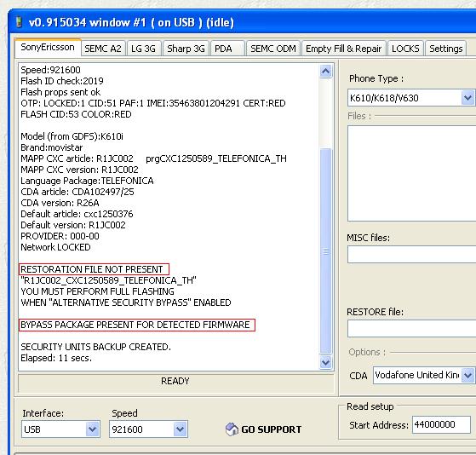Expand the Phone Type dropdown
The height and width of the screenshot is (455, 476).
pyautogui.click(x=467, y=98)
